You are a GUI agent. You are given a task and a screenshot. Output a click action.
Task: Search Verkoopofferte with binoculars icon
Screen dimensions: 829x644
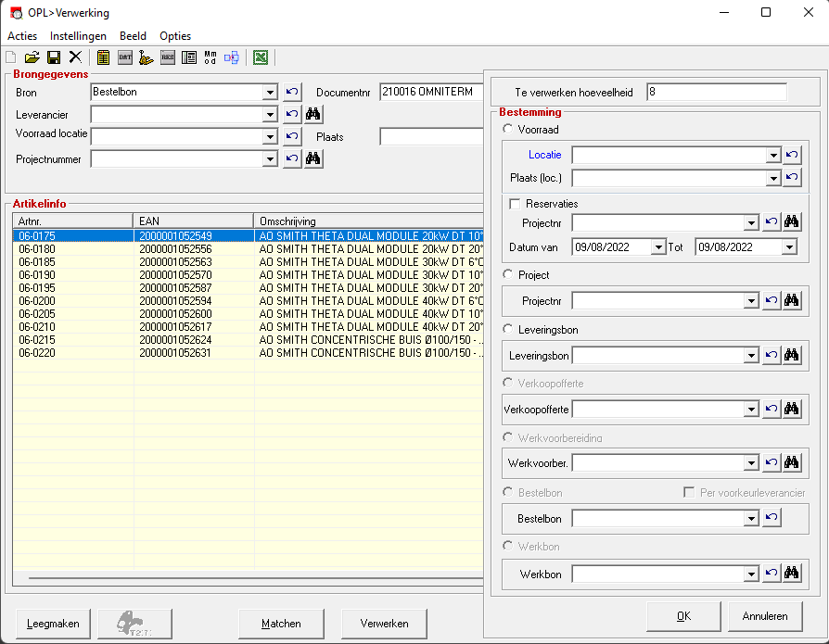pyautogui.click(x=792, y=409)
